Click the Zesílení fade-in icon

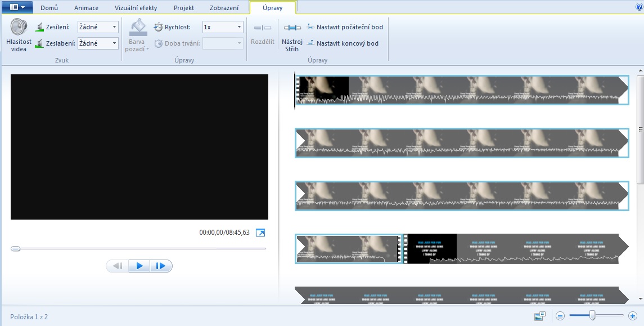[39, 27]
